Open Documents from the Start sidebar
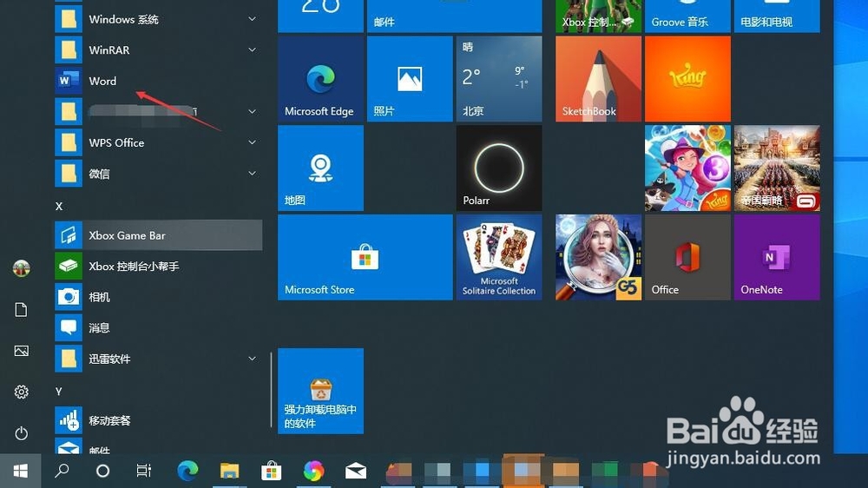The image size is (868, 488). coord(21,310)
